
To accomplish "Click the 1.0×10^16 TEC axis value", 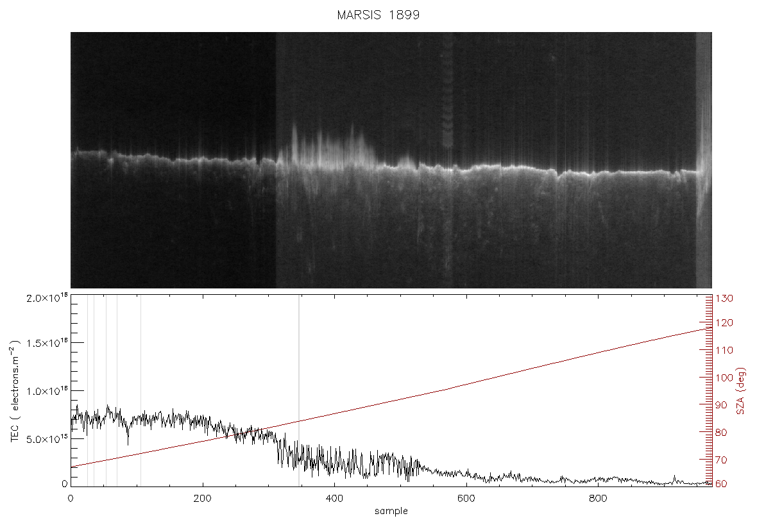I will point(47,391).
